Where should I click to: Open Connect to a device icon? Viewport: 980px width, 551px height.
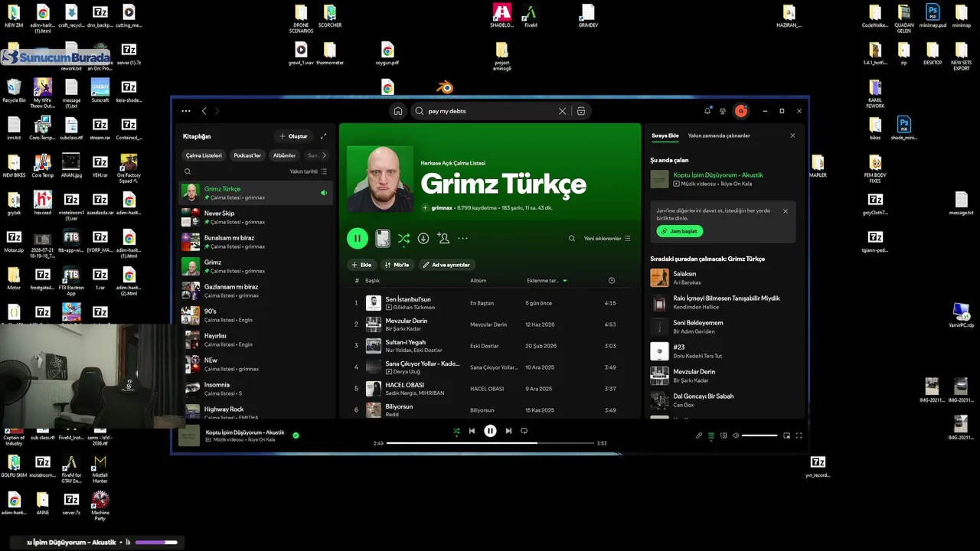[724, 435]
